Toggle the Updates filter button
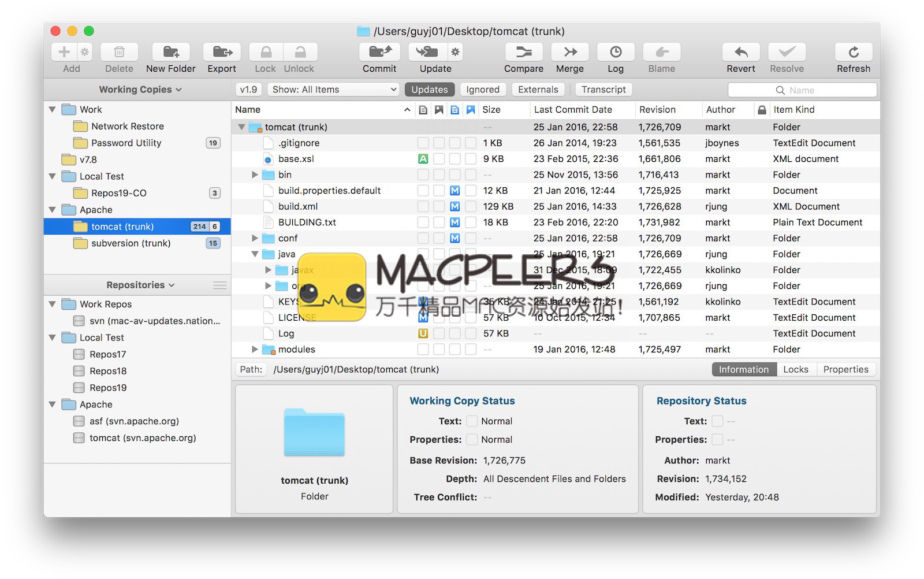The width and height of the screenshot is (924, 579). [429, 90]
